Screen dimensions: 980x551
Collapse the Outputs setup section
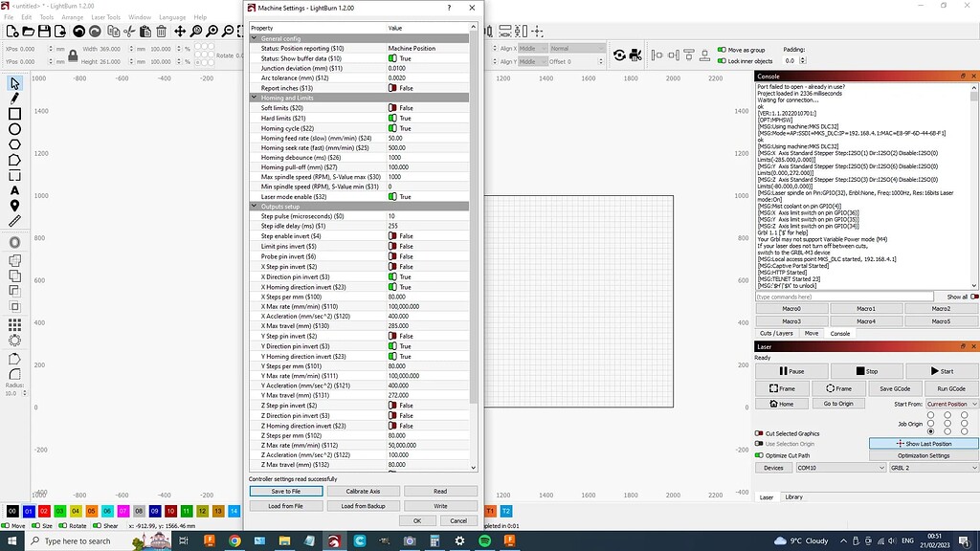(x=254, y=207)
